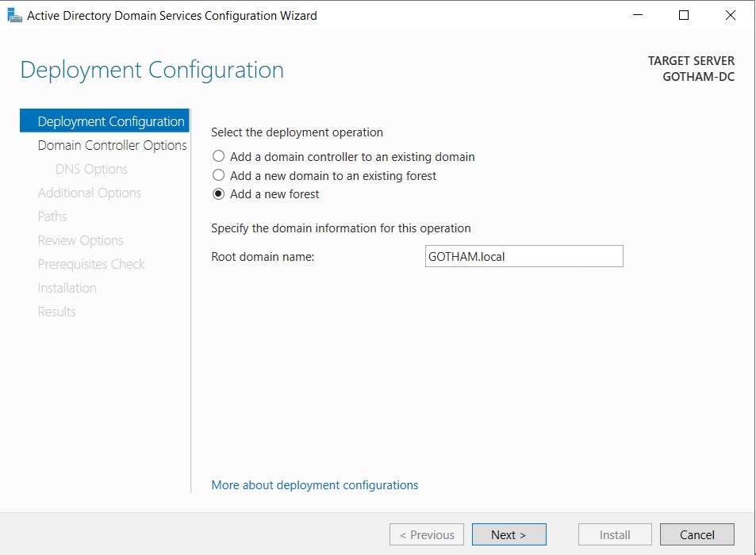Click the Previous button
The width and height of the screenshot is (756, 555).
(426, 534)
